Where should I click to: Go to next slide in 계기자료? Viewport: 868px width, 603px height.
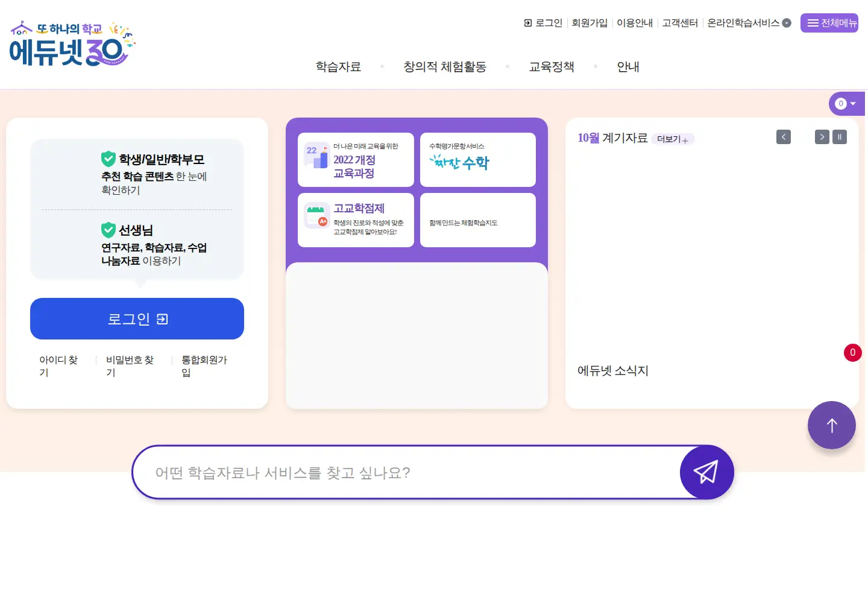coord(822,137)
